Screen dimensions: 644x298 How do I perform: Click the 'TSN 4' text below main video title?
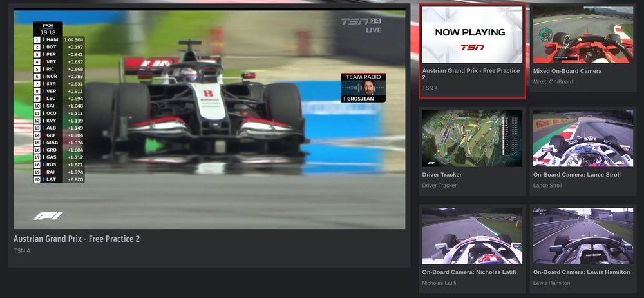click(22, 251)
